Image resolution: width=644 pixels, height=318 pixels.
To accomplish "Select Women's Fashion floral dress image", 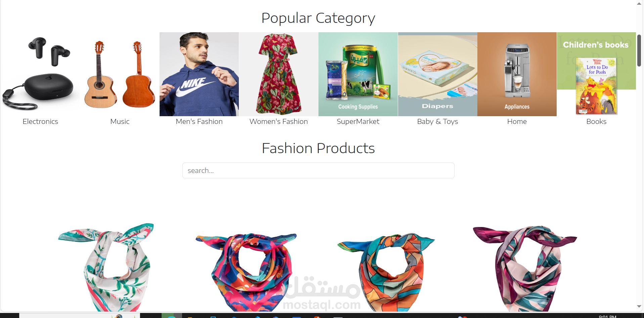I will click(278, 74).
